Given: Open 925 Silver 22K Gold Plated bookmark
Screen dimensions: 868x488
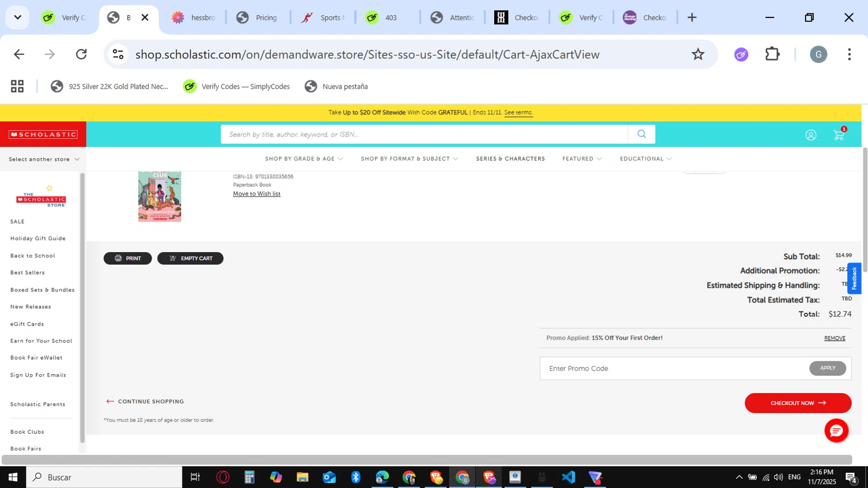Looking at the screenshot, I should [x=110, y=86].
